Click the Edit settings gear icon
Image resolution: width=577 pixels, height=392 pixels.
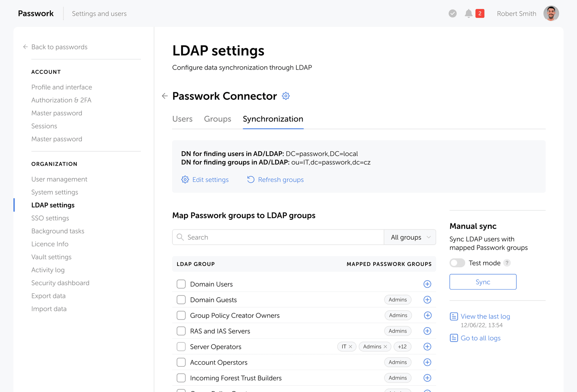(x=185, y=179)
